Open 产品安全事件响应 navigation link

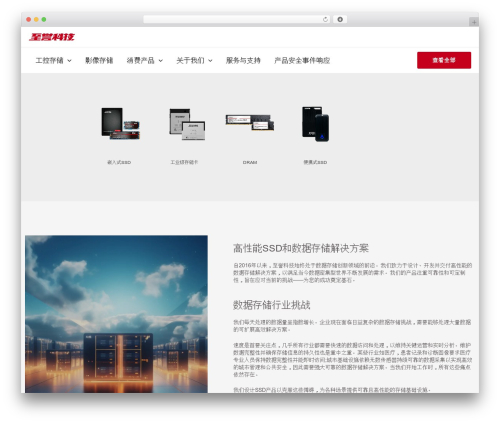(302, 60)
